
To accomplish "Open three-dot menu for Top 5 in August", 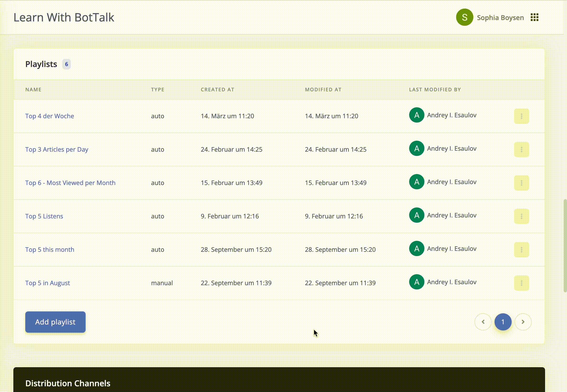I will tap(521, 283).
